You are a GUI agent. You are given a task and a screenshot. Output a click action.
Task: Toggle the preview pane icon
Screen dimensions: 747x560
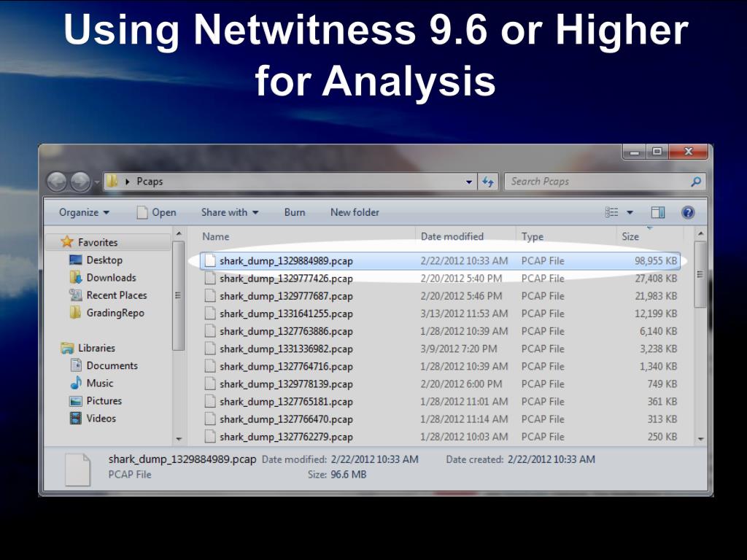pos(658,212)
